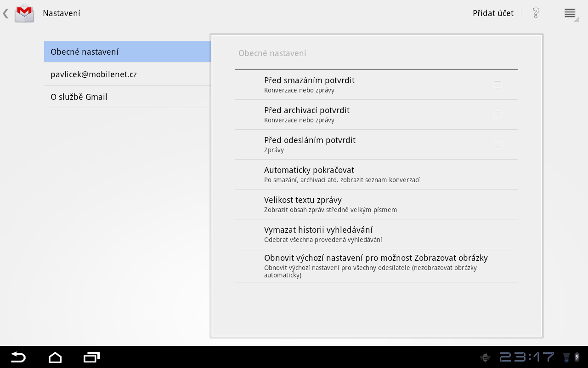This screenshot has width=588, height=368.
Task: Open the Automaticky pokračovat options
Action: 376,174
